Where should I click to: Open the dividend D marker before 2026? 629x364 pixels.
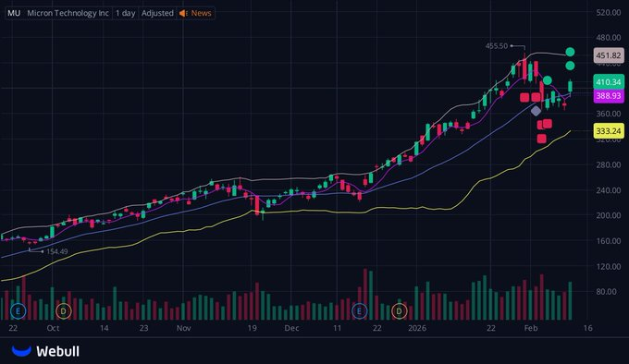(x=400, y=310)
